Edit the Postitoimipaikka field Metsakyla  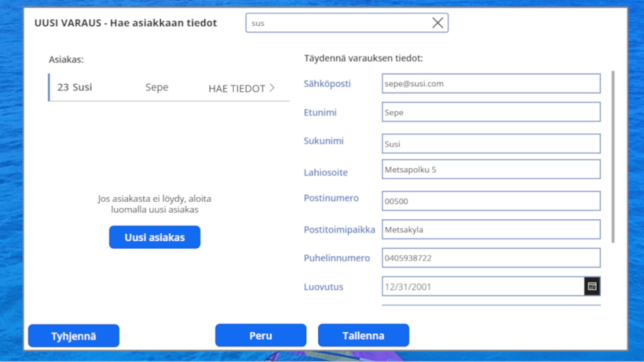tap(491, 229)
